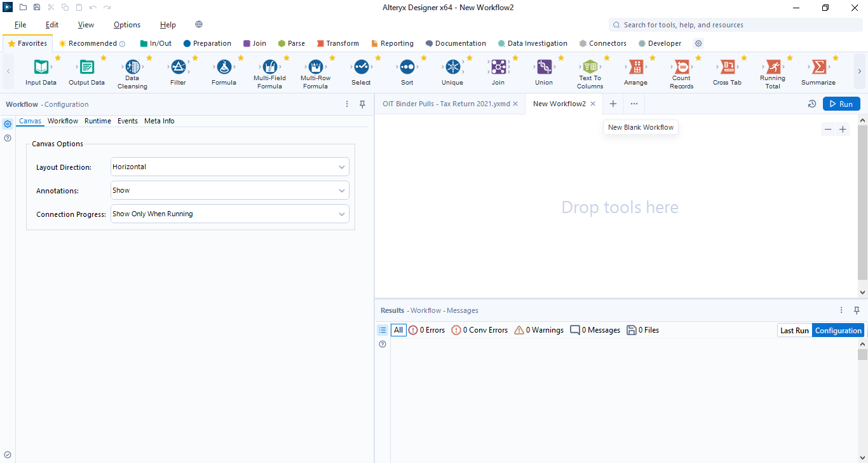Select the Running Total tool
This screenshot has height=463, width=868.
tap(773, 74)
